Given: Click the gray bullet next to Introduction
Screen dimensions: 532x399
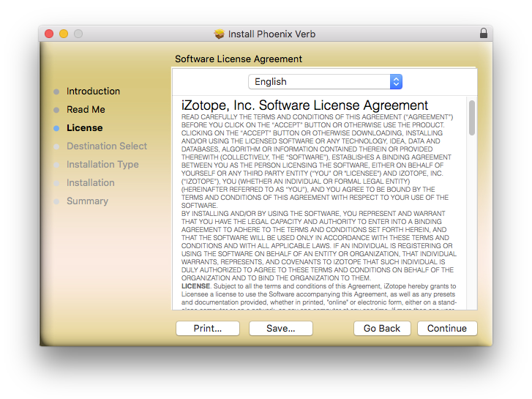Looking at the screenshot, I should [56, 92].
